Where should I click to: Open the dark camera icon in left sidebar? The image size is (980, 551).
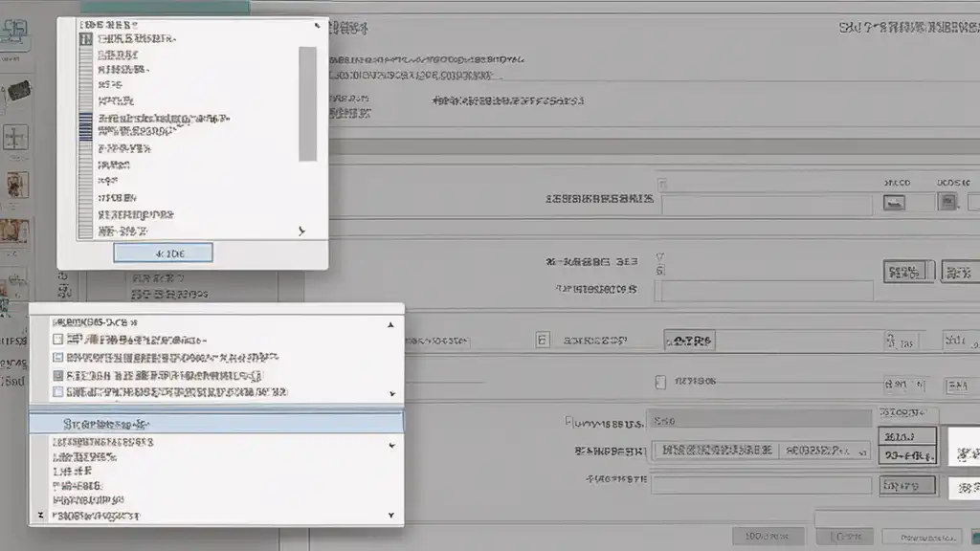click(18, 91)
